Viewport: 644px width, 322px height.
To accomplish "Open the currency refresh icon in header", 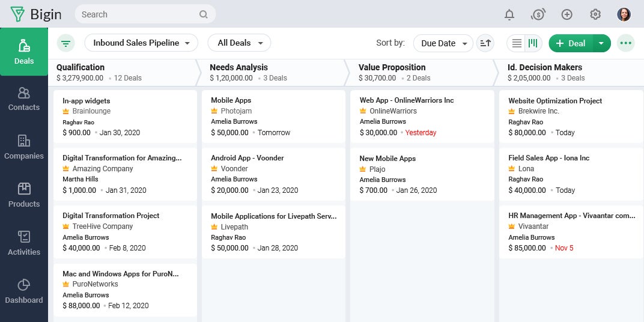I will [538, 14].
